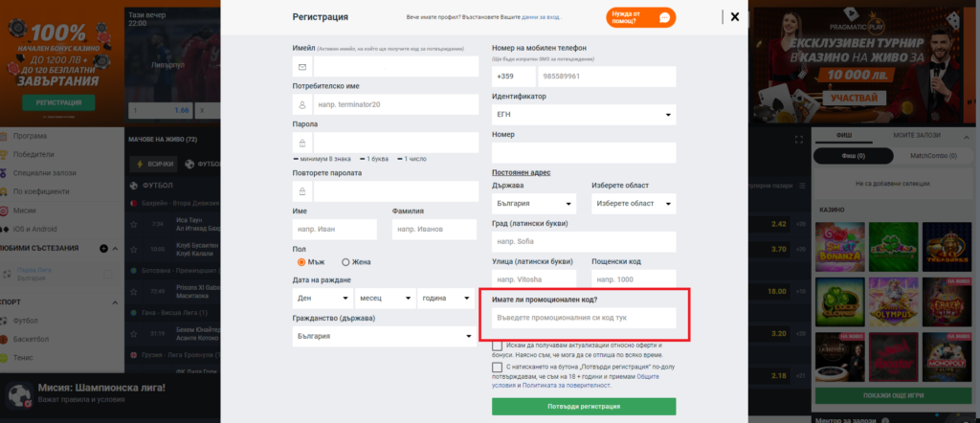
Task: Open the Ден birth day dropdown
Action: 321,299
